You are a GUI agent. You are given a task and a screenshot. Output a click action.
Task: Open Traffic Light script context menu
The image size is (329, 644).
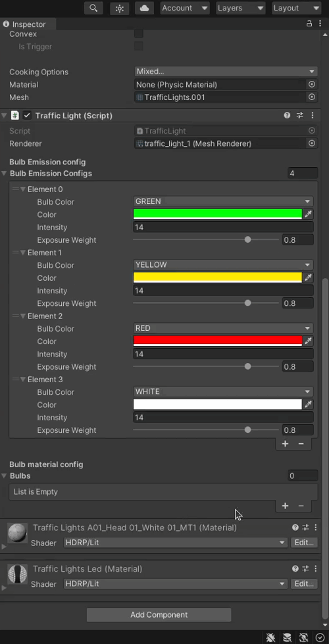pos(313,115)
